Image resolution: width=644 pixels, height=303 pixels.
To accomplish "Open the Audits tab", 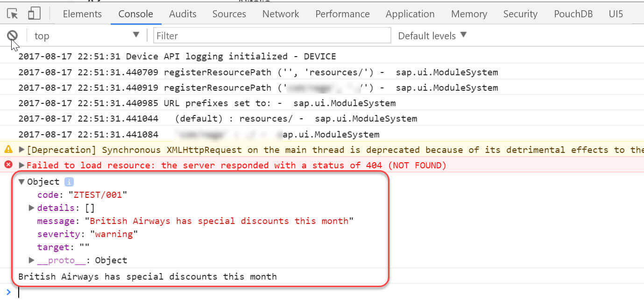I will tap(183, 14).
